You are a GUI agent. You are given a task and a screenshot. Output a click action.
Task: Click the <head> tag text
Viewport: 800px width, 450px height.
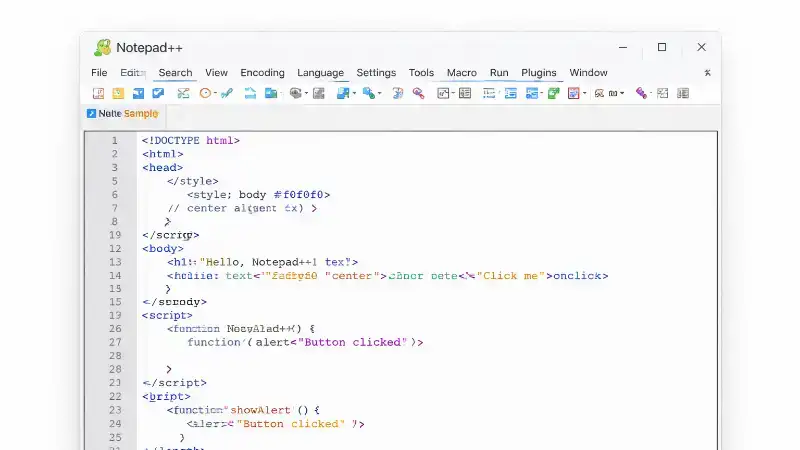[x=162, y=167]
